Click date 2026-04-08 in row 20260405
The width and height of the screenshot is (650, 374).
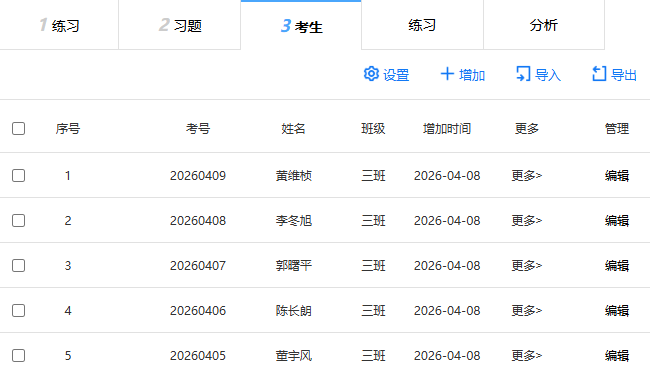(x=447, y=355)
